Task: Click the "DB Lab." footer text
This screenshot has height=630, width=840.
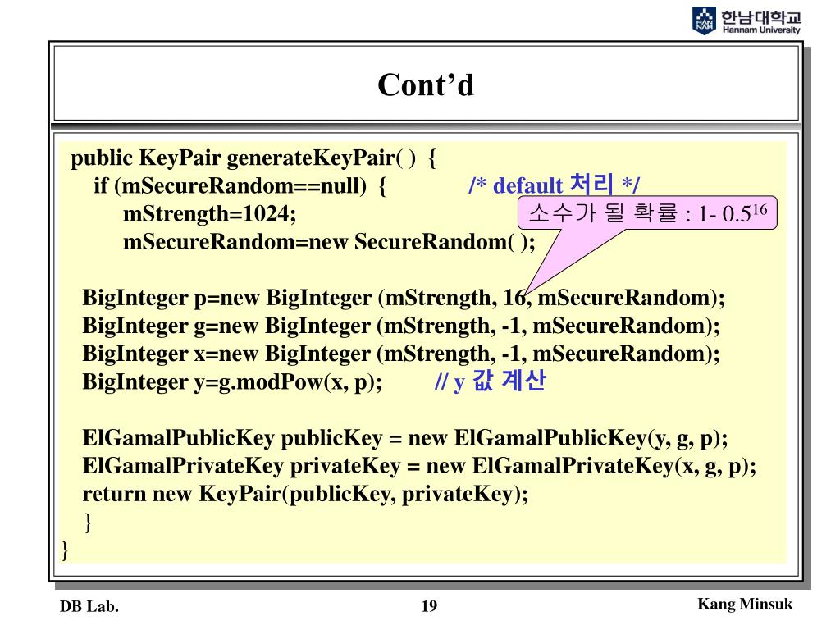Action: coord(89,606)
